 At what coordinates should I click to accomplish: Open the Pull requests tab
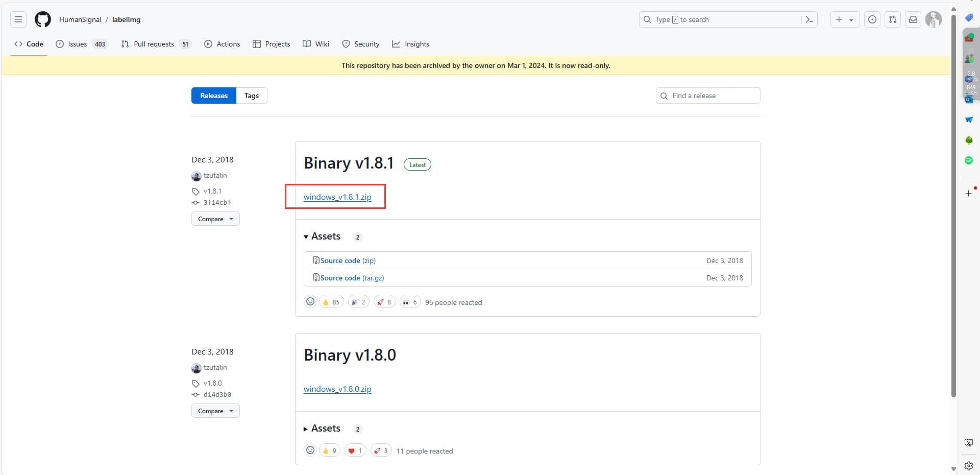click(x=156, y=44)
